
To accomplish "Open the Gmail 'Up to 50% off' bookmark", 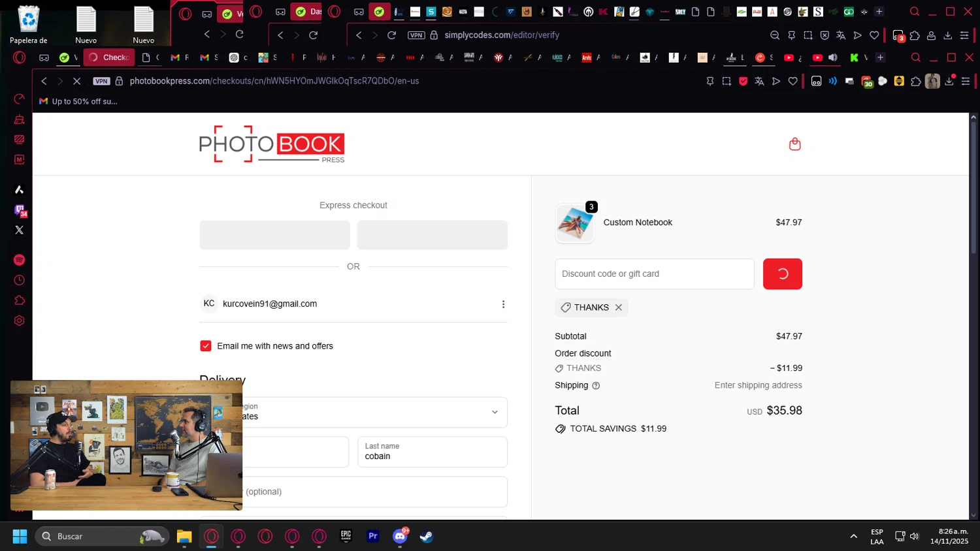I will pyautogui.click(x=78, y=101).
